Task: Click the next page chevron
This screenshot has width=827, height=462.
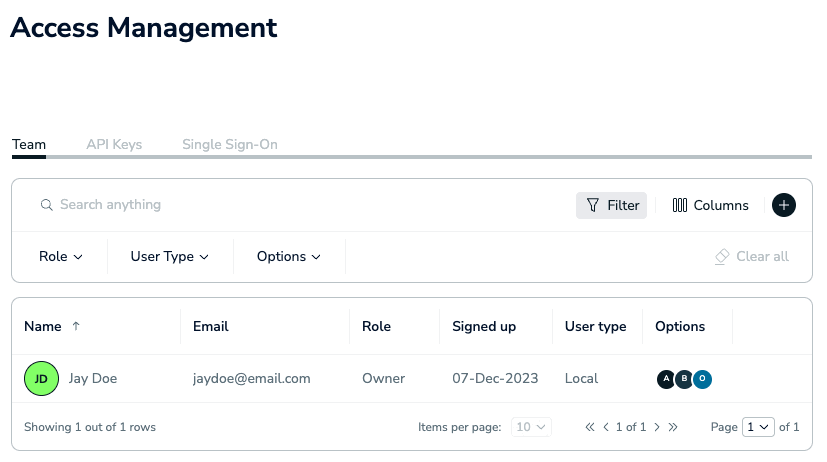Action: (x=656, y=427)
